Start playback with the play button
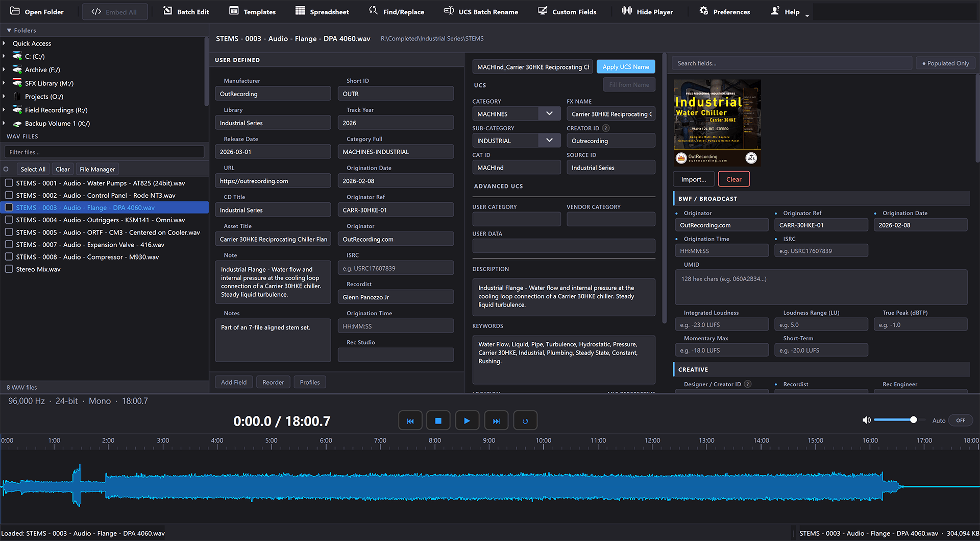Image resolution: width=980 pixels, height=541 pixels. [467, 421]
